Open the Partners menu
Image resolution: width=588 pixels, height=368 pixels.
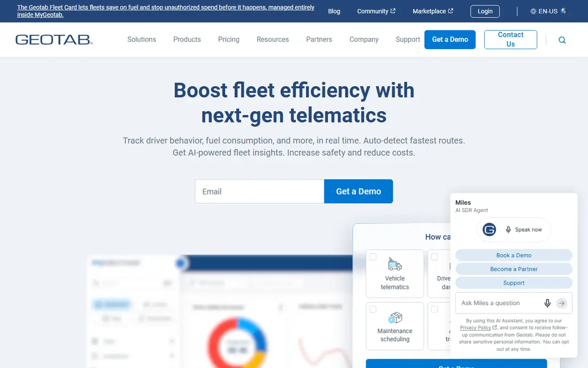click(319, 40)
